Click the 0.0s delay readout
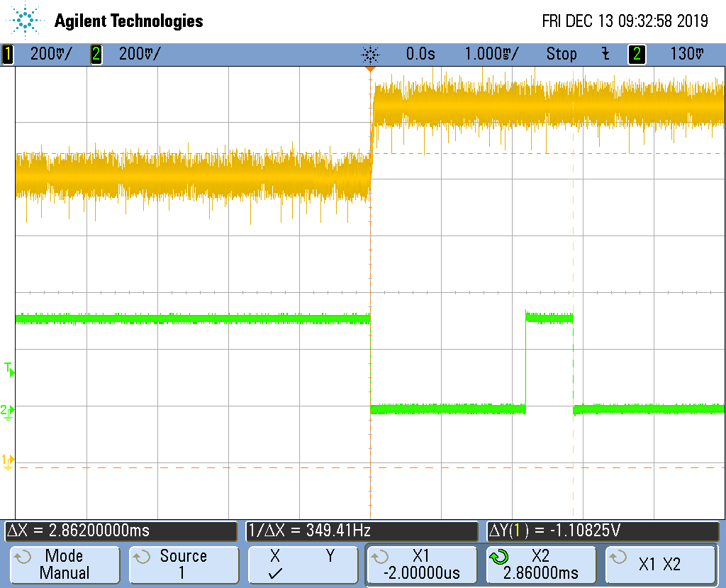Viewport: 726px width, 588px height. (x=420, y=54)
